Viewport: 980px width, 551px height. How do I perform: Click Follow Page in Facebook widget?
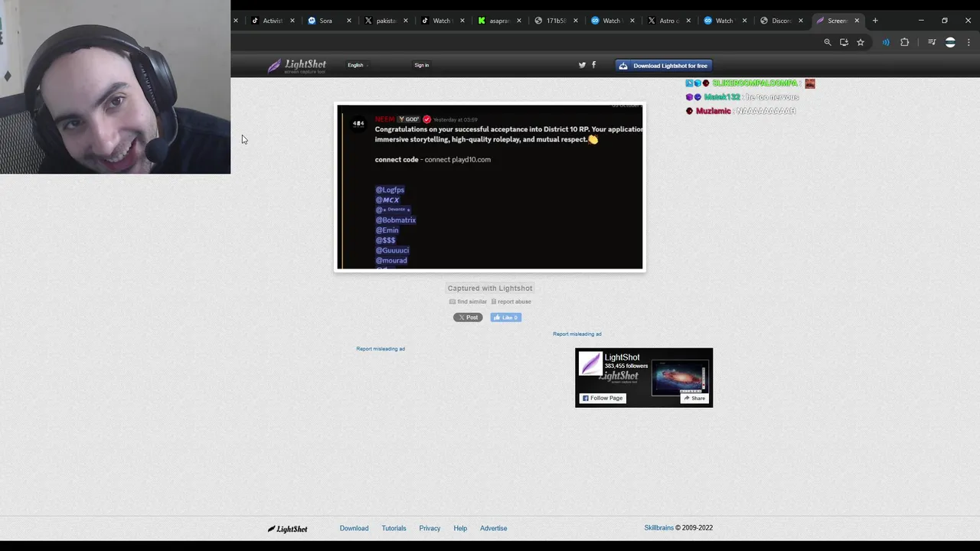(603, 398)
